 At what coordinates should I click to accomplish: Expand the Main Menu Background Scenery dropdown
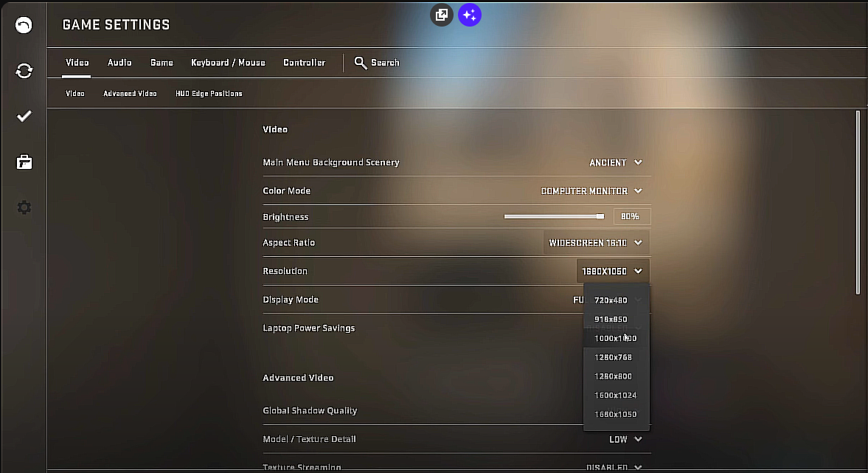616,162
